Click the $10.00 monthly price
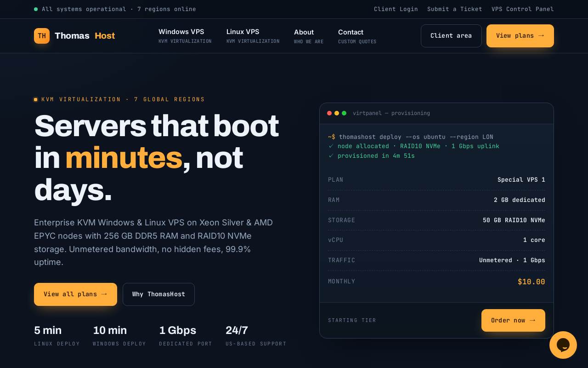 [531, 282]
